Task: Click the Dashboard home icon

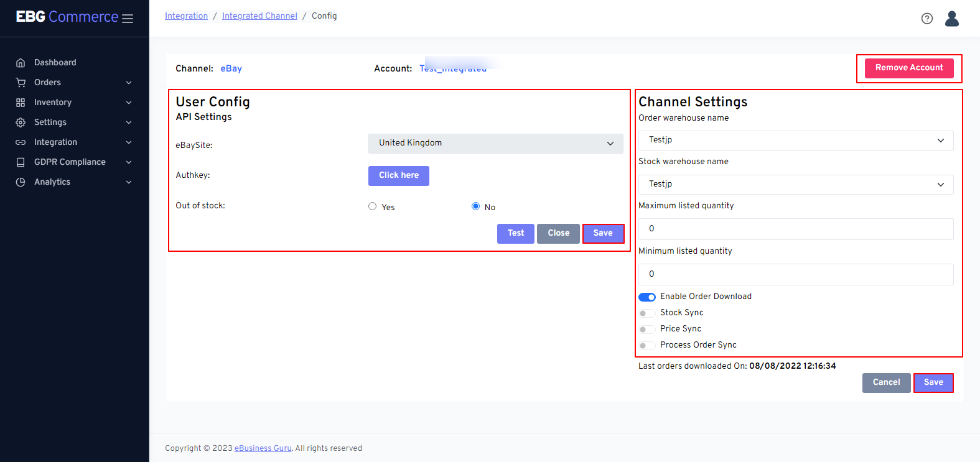Action: (x=21, y=63)
